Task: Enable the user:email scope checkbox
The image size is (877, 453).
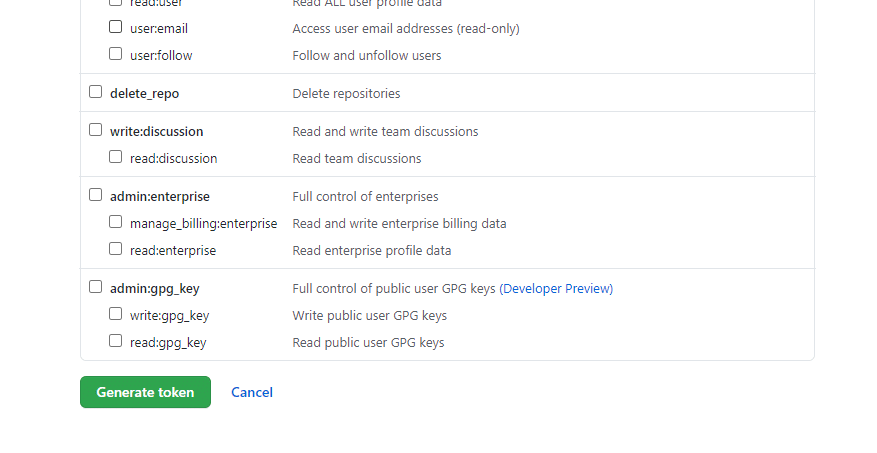Action: click(x=116, y=27)
